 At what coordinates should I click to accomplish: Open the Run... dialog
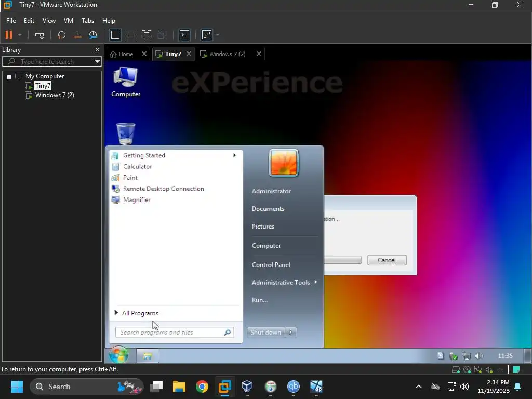click(x=260, y=300)
